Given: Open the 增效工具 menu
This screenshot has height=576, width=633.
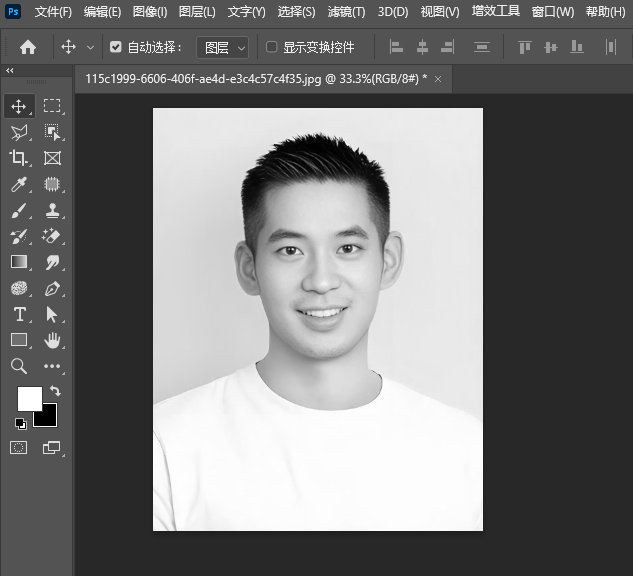Looking at the screenshot, I should [x=496, y=11].
